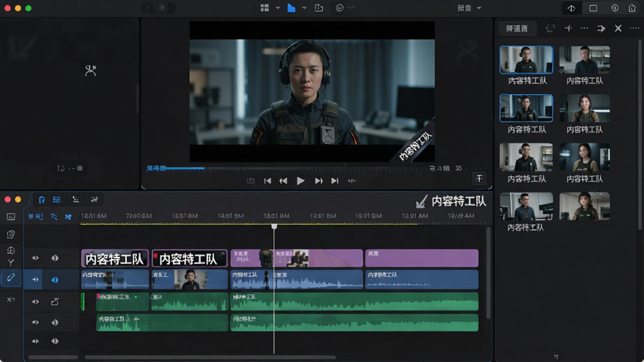This screenshot has height=362, width=644.
Task: Mute the highlighted blue video track
Action: coord(35,280)
